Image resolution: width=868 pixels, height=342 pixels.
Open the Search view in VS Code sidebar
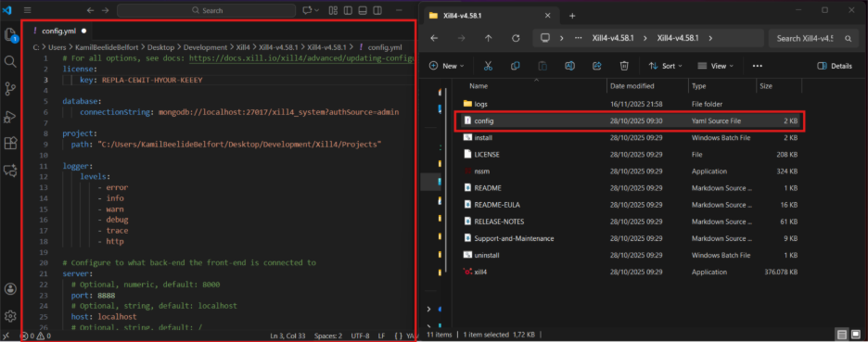coord(10,61)
